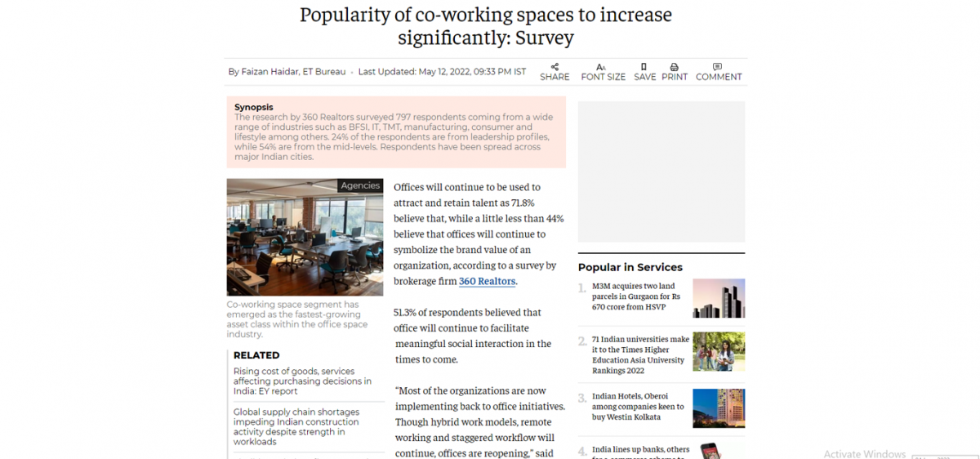Image resolution: width=980 pixels, height=459 pixels.
Task: Open related story on rising cost of goods
Action: click(302, 381)
